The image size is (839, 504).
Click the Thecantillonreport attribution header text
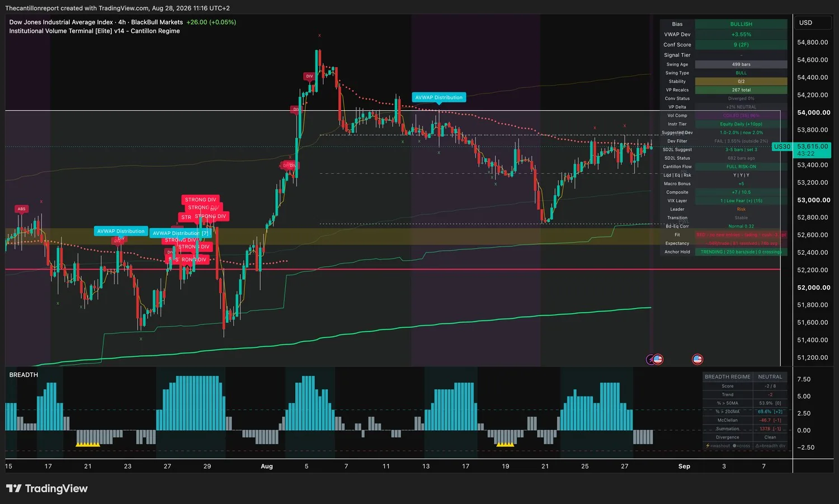pyautogui.click(x=117, y=8)
